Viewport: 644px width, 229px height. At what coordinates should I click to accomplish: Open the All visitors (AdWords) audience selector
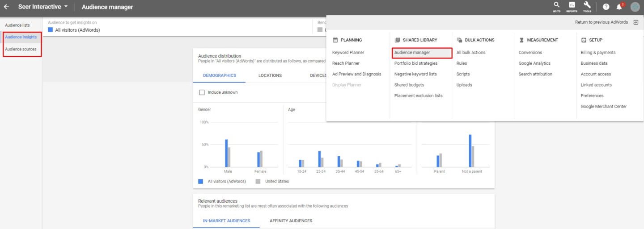77,30
